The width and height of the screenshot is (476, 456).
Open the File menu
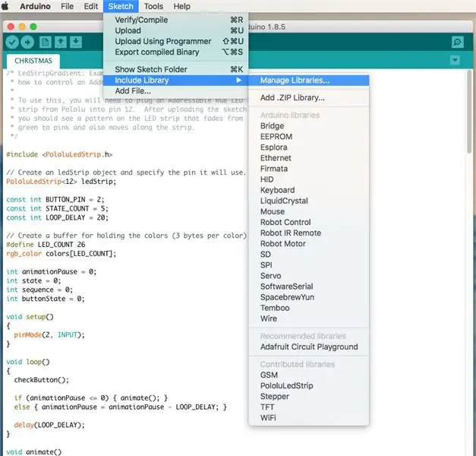tap(67, 6)
